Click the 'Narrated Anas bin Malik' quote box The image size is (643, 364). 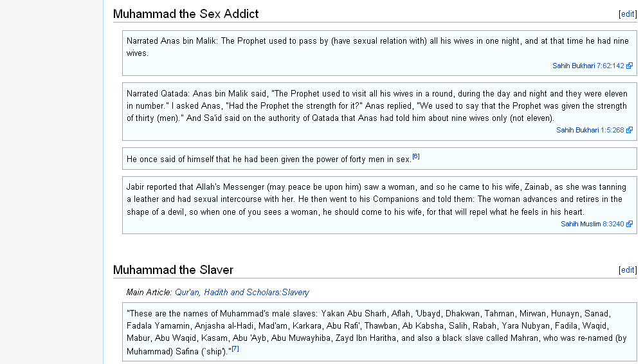coord(379,53)
